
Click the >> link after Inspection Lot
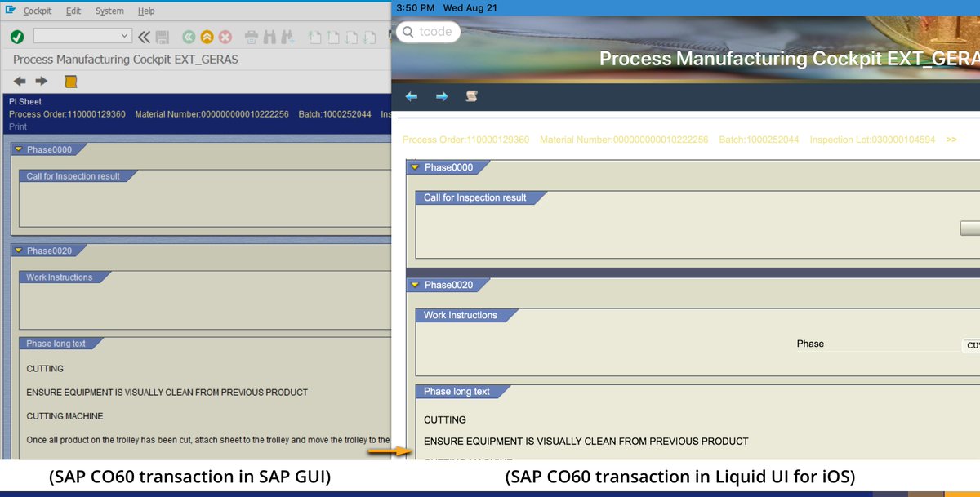pos(951,140)
